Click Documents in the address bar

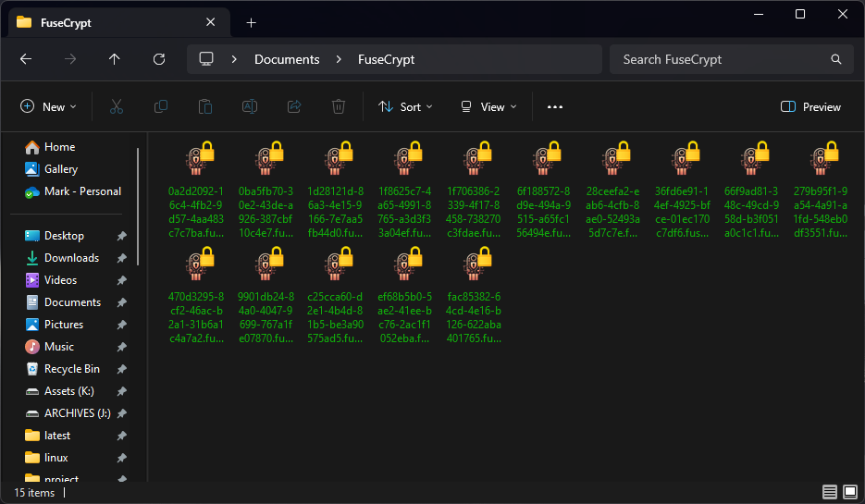coord(287,59)
